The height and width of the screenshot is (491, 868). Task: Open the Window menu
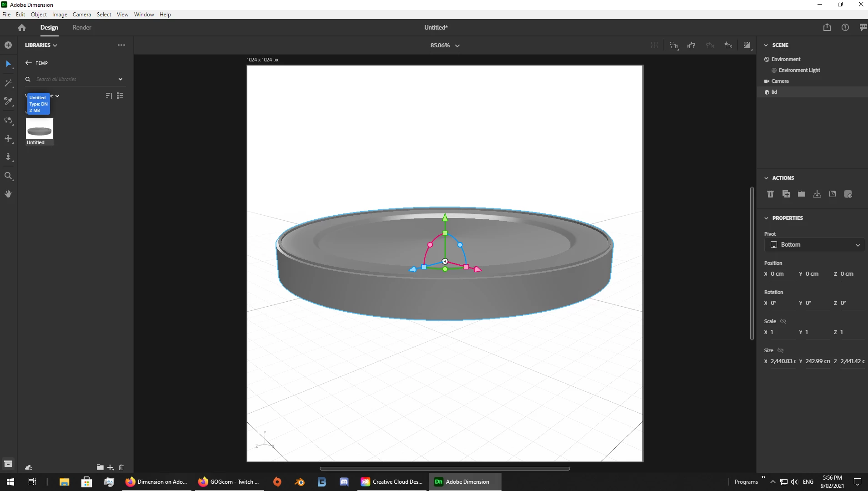coord(144,15)
